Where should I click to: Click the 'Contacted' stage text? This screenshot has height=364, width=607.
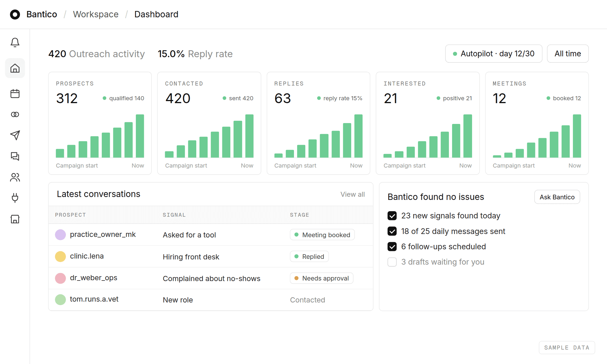click(308, 300)
